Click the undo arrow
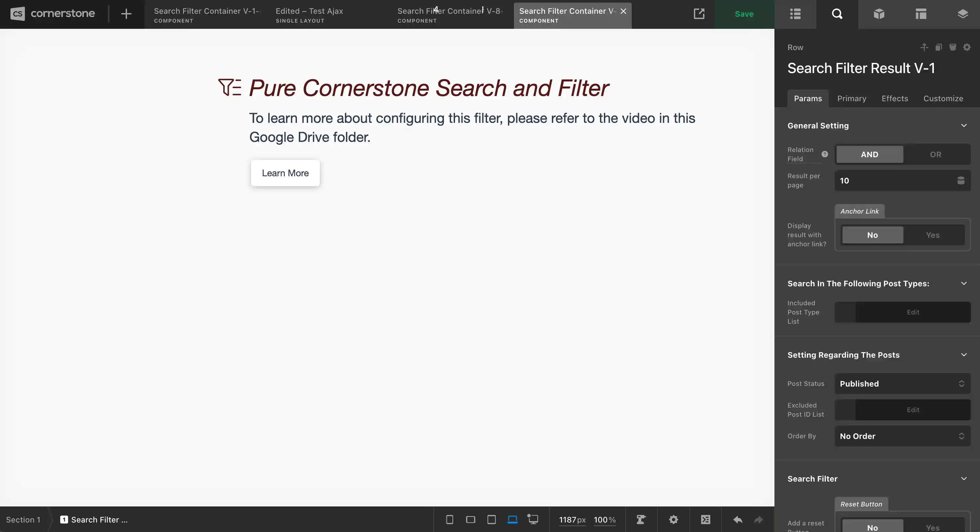The image size is (980, 532). pos(738,520)
